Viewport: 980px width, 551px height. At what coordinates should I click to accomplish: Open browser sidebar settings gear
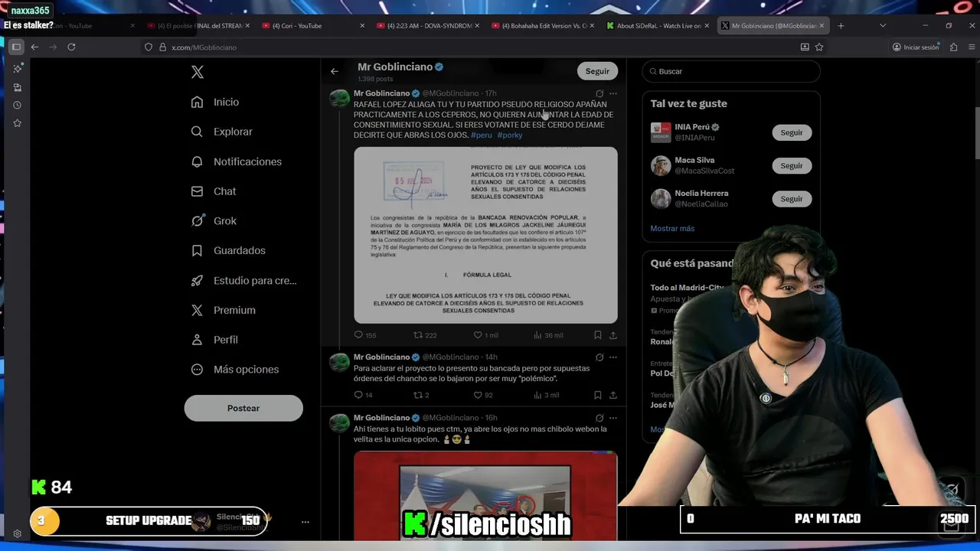pyautogui.click(x=17, y=534)
